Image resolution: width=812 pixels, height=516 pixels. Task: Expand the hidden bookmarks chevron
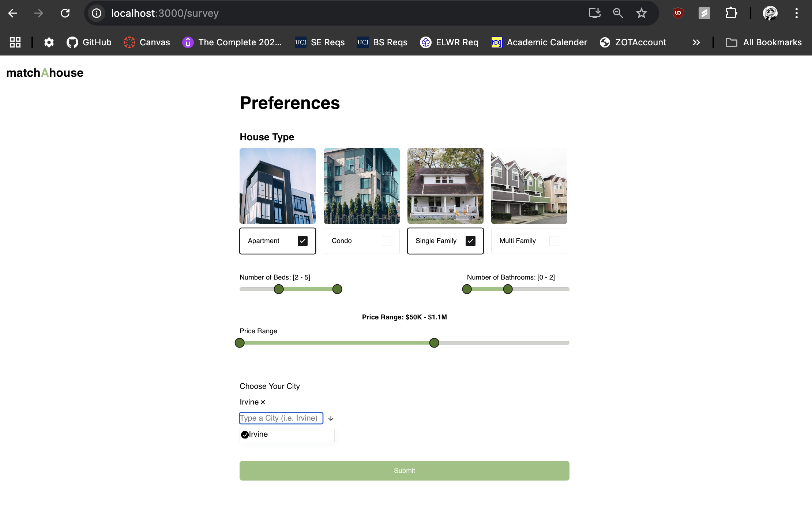[696, 42]
